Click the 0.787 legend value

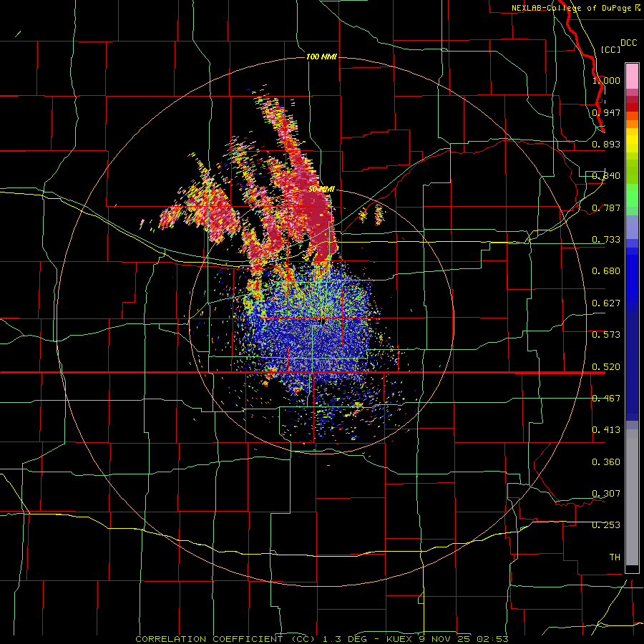pos(606,208)
